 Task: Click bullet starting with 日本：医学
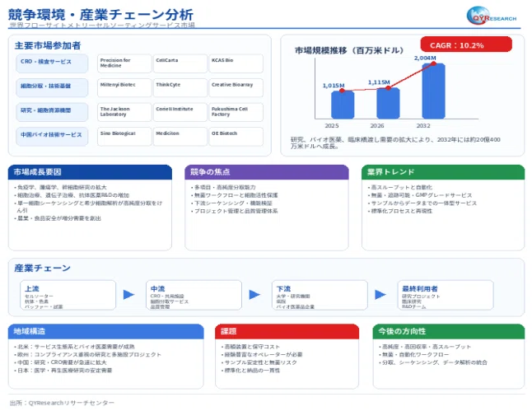click(x=63, y=371)
